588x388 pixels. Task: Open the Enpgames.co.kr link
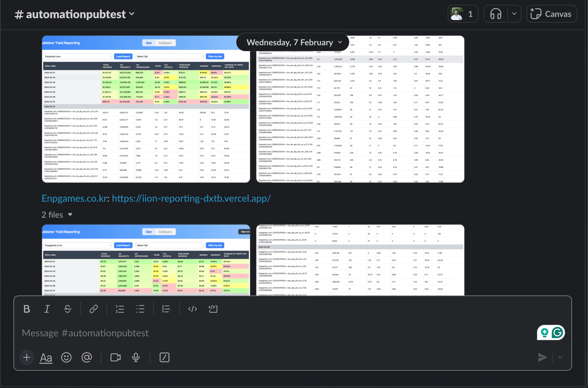click(x=74, y=198)
